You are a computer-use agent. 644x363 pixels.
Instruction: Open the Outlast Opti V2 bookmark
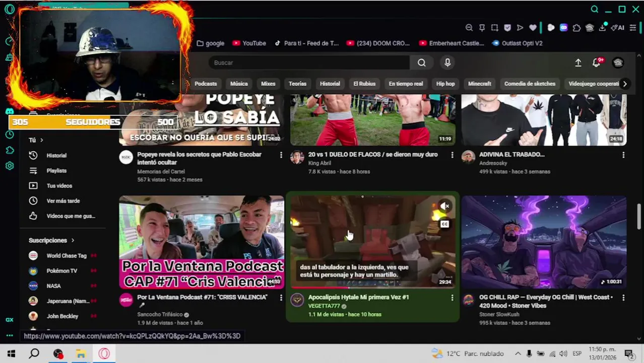click(x=517, y=43)
